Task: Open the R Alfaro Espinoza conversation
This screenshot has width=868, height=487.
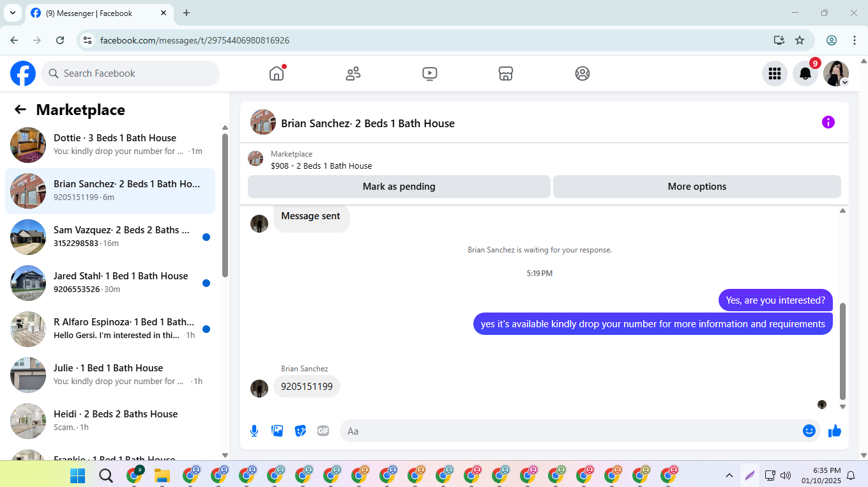Action: pyautogui.click(x=110, y=329)
